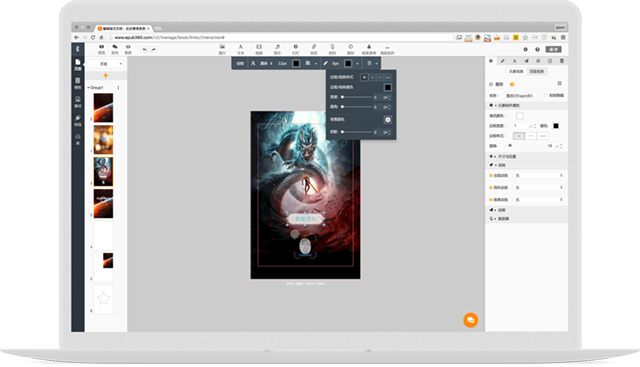Switch to the text A tab in the right panel
The width and height of the screenshot is (640, 367).
click(514, 61)
